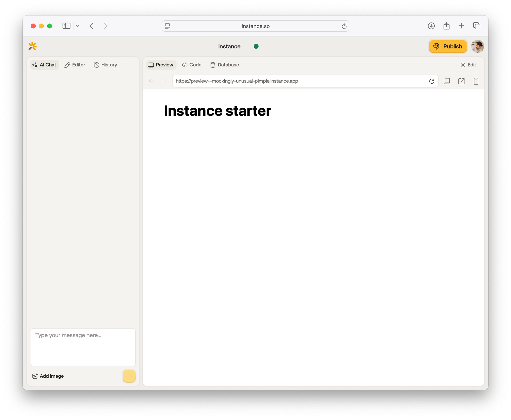The width and height of the screenshot is (511, 420).
Task: Open preview in new window icon
Action: (x=461, y=81)
